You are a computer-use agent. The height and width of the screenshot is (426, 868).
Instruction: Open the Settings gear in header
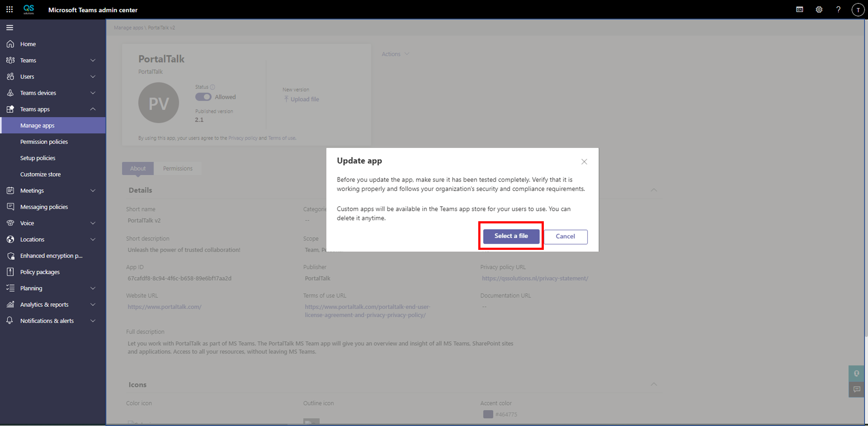[x=819, y=10]
